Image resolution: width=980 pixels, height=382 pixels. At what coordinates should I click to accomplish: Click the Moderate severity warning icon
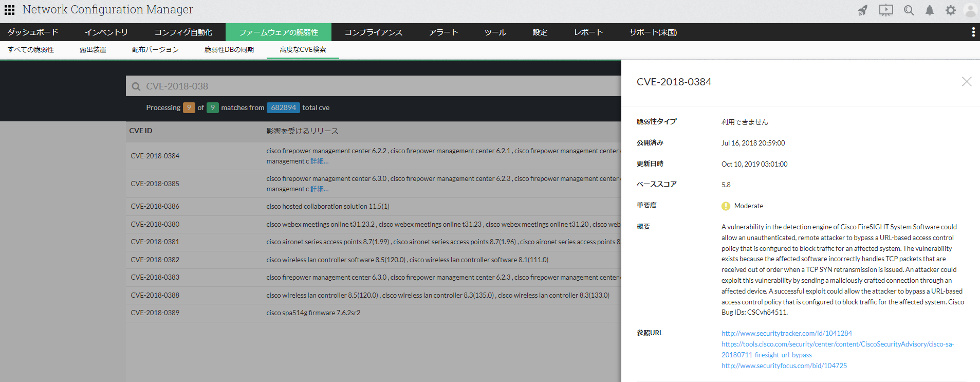point(726,206)
